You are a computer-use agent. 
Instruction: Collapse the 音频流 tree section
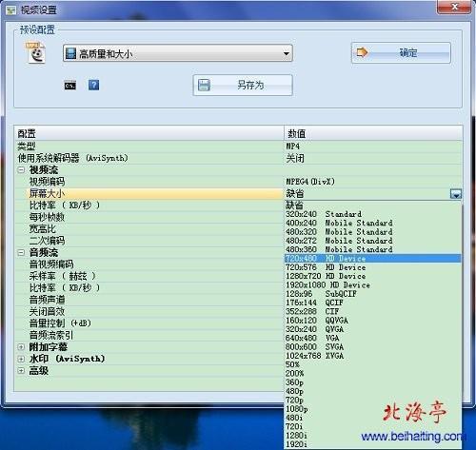click(x=21, y=253)
